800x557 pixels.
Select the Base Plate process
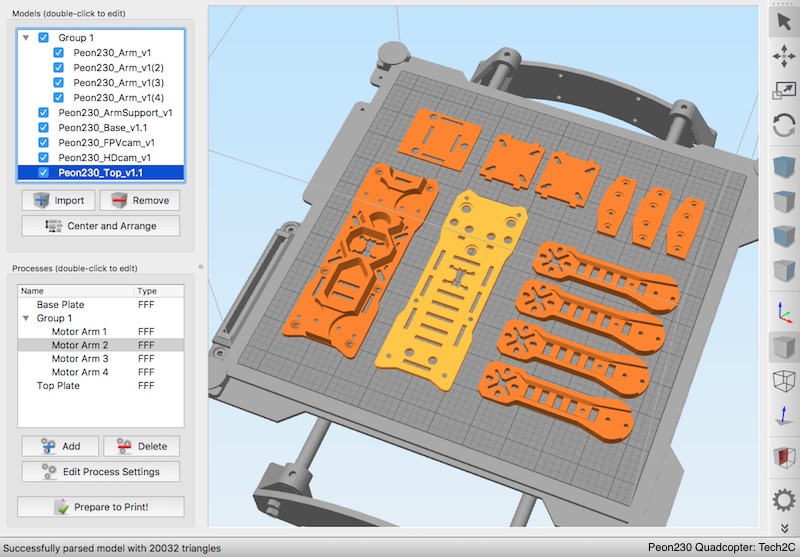101,305
